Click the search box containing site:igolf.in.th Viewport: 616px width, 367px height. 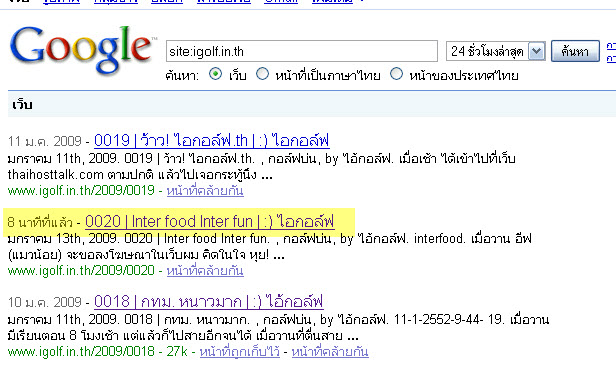(x=302, y=51)
